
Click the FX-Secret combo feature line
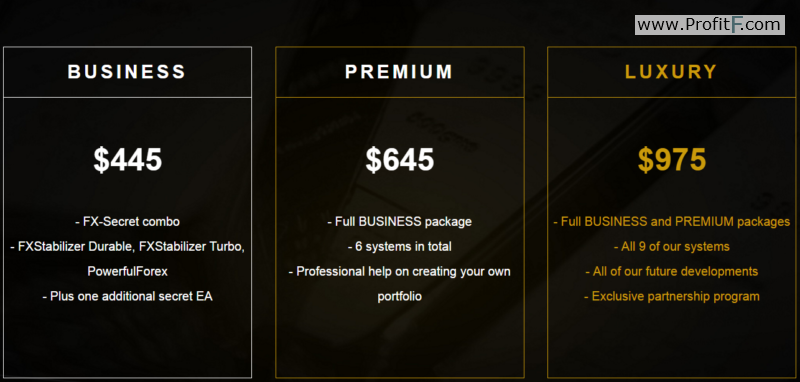[x=128, y=222]
